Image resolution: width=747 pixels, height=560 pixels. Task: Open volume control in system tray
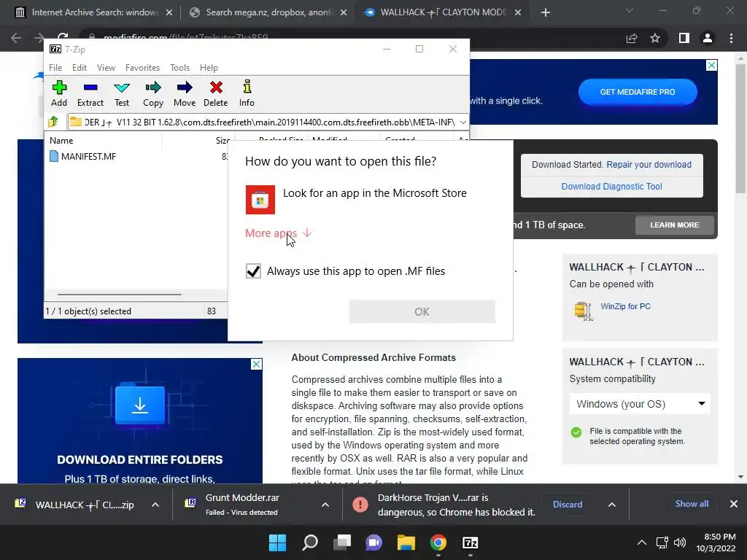pyautogui.click(x=680, y=542)
